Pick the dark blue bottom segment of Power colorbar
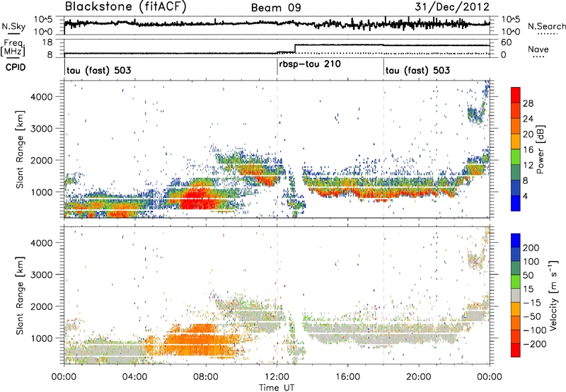The image size is (566, 392). [516, 203]
